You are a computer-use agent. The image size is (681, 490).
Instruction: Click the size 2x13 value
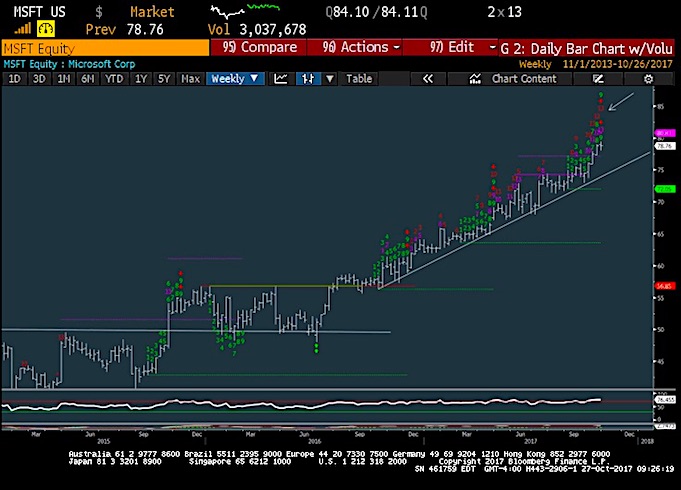coord(504,12)
